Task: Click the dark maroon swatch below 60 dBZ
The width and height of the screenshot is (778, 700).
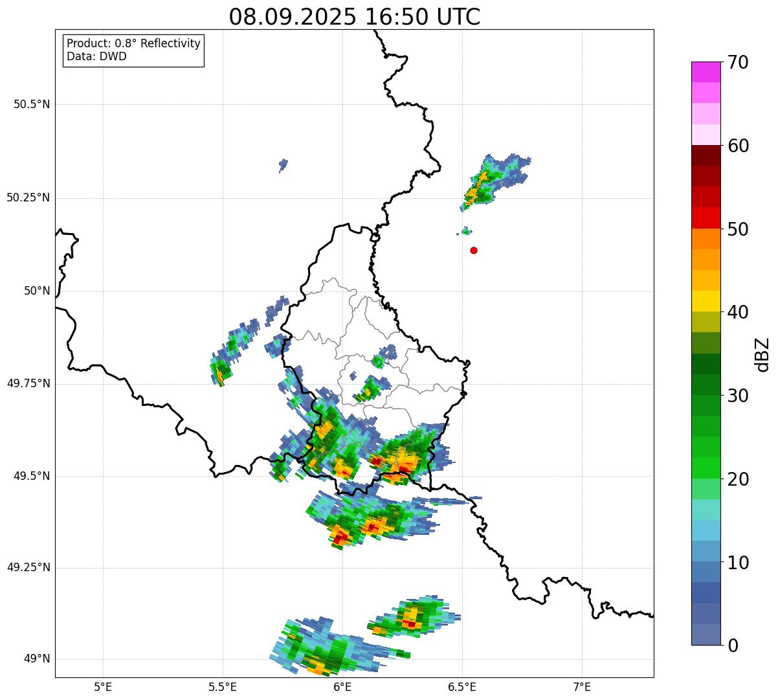Action: pos(706,155)
